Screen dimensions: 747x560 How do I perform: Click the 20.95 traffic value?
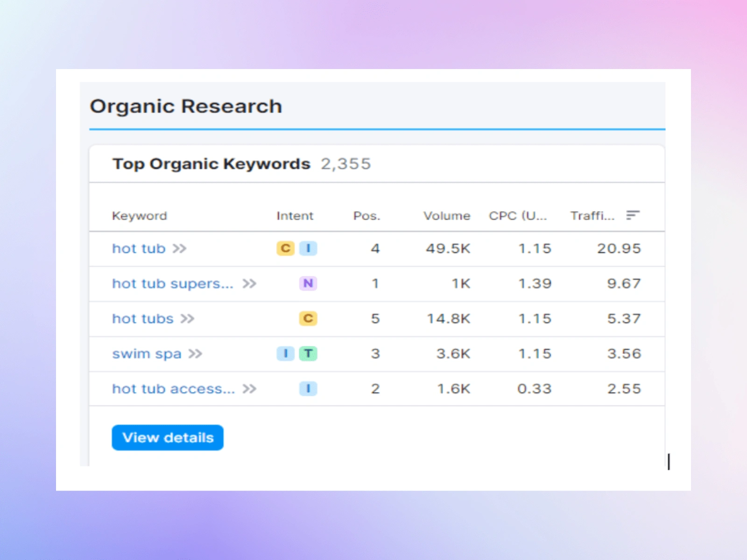click(619, 248)
